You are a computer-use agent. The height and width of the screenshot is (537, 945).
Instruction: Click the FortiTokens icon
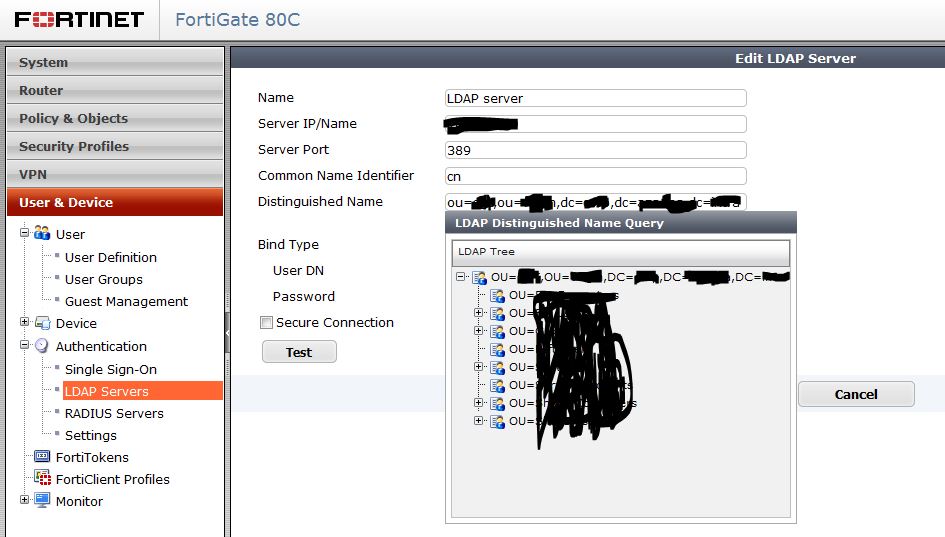click(42, 456)
